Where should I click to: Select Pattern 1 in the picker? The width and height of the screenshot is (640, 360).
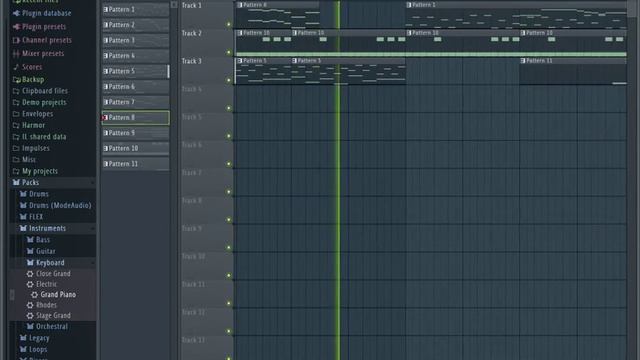point(136,9)
